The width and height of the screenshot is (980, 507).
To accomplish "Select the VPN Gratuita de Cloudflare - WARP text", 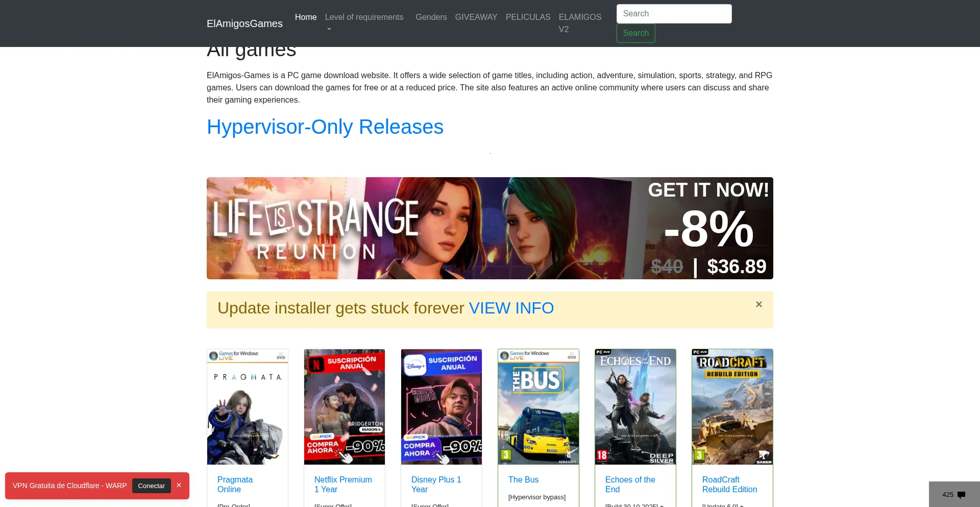I will (70, 486).
